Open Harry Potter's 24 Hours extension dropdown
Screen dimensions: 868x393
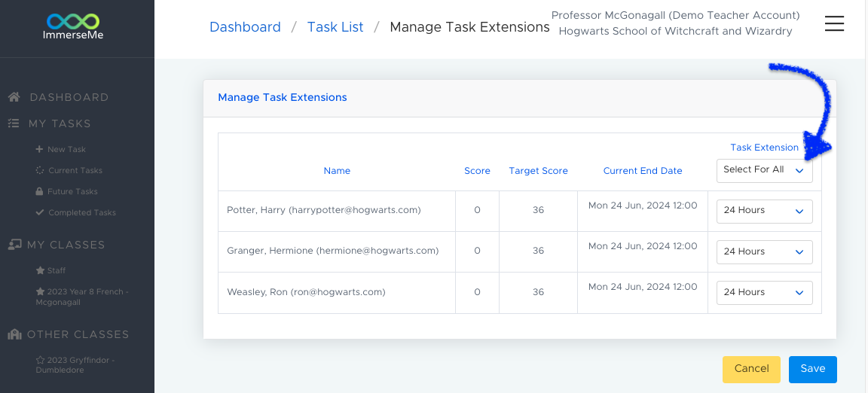[x=765, y=211]
